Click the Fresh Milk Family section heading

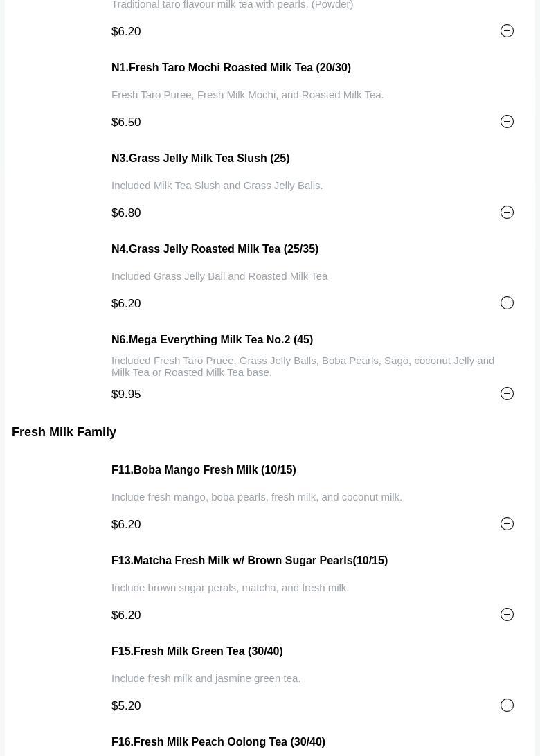click(64, 432)
